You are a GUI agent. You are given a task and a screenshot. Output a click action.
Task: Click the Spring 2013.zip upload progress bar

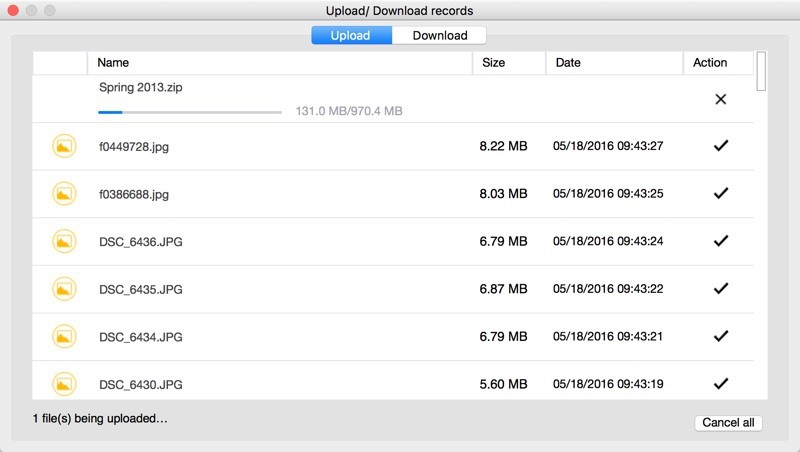click(x=190, y=112)
